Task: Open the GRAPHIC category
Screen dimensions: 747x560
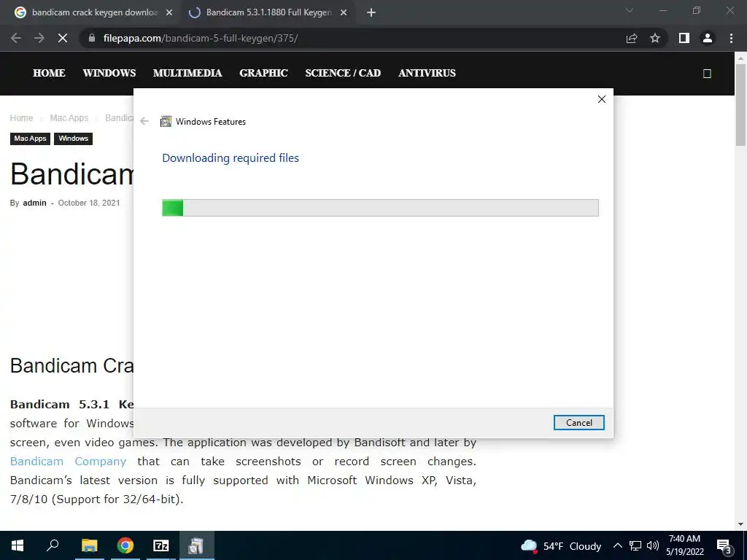Action: pyautogui.click(x=263, y=73)
